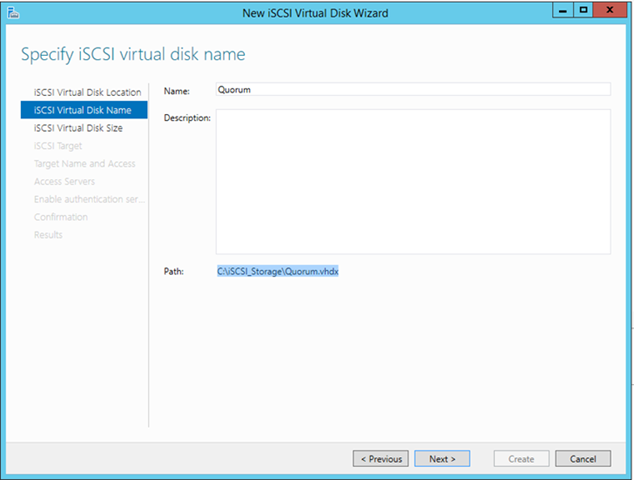Jump to the Target Name and Access step
Viewport: 634px width, 480px height.
(x=84, y=164)
